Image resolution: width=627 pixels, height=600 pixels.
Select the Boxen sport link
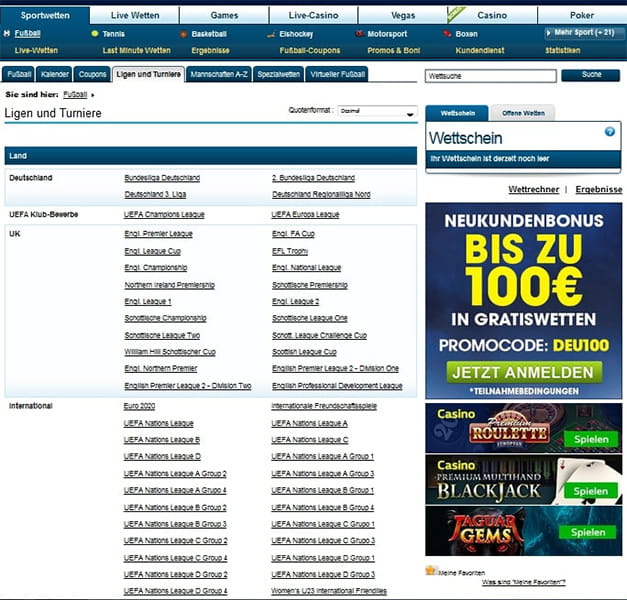click(x=466, y=34)
